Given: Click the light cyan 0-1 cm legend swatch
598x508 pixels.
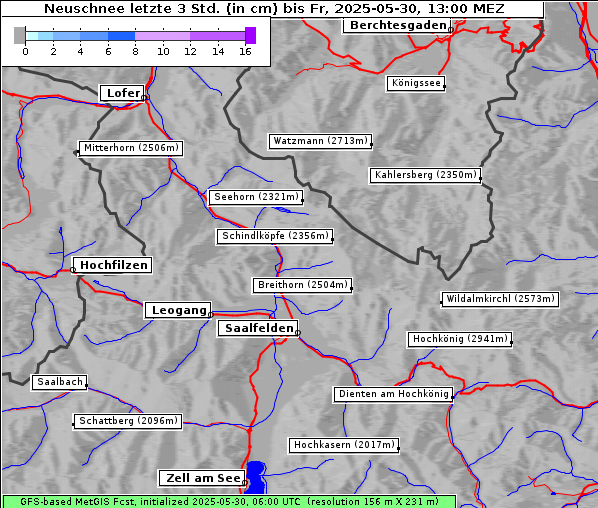Looking at the screenshot, I should click(x=32, y=36).
